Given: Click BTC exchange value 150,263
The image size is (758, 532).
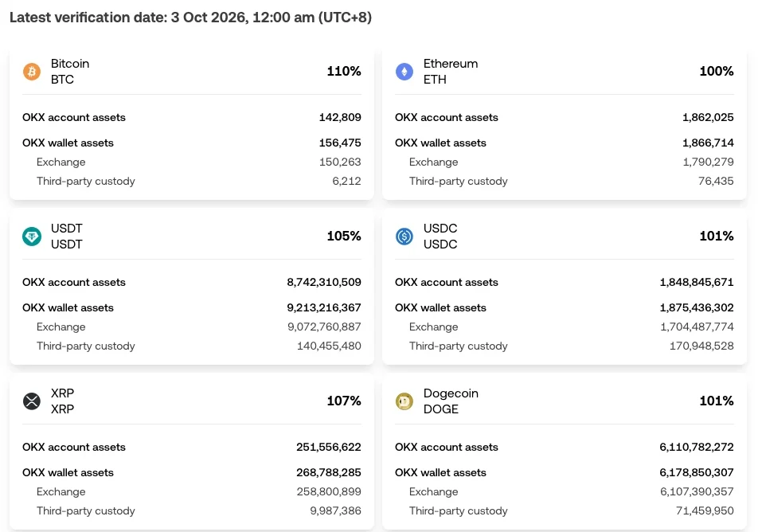Looking at the screenshot, I should [340, 162].
